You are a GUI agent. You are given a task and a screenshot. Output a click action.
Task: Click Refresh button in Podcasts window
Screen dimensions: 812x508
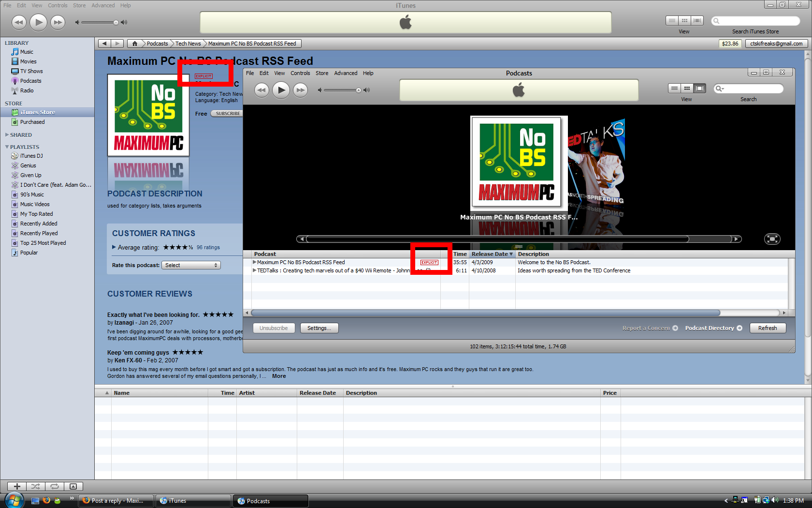(768, 328)
